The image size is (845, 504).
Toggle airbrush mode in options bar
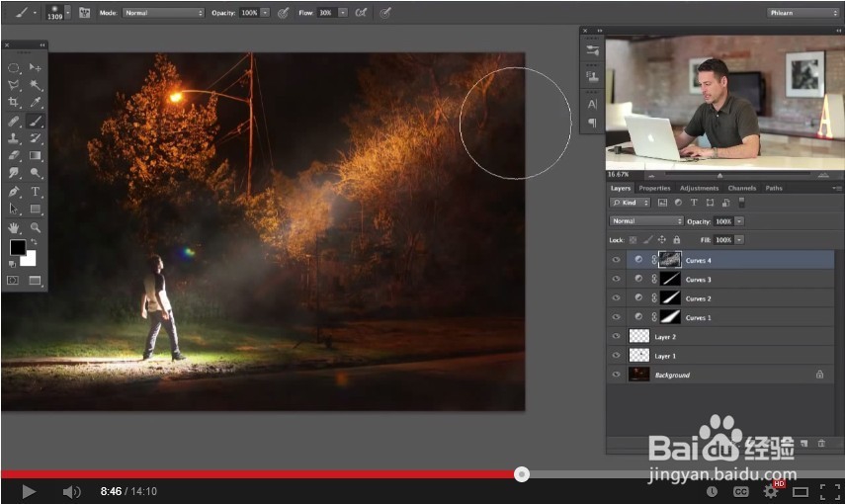tap(361, 13)
